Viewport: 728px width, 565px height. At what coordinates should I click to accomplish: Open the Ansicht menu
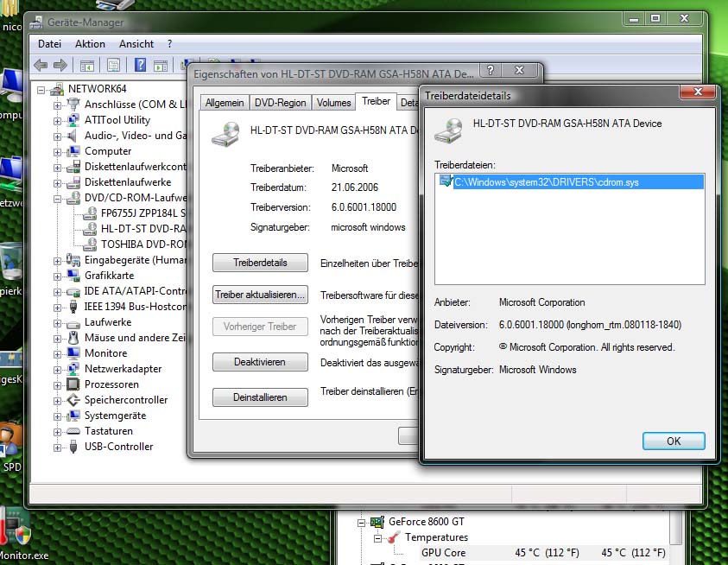click(136, 44)
